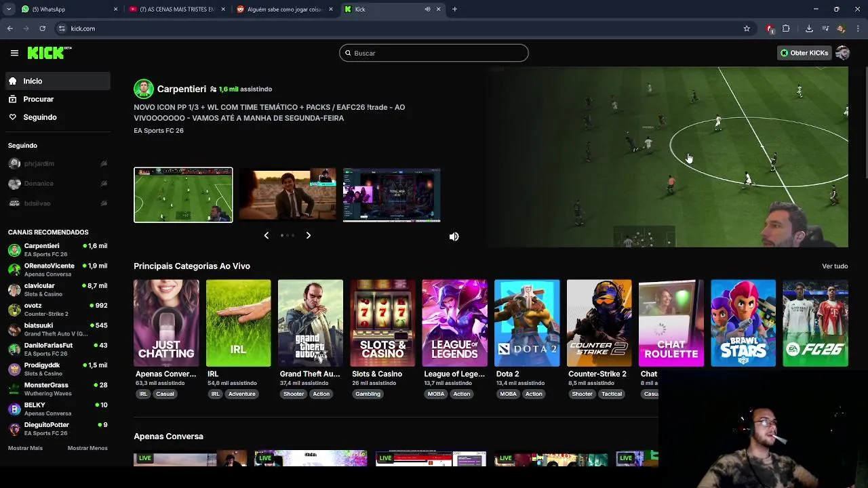Viewport: 868px width, 488px height.
Task: Open the Counter-Strike 2 category card
Action: 599,323
